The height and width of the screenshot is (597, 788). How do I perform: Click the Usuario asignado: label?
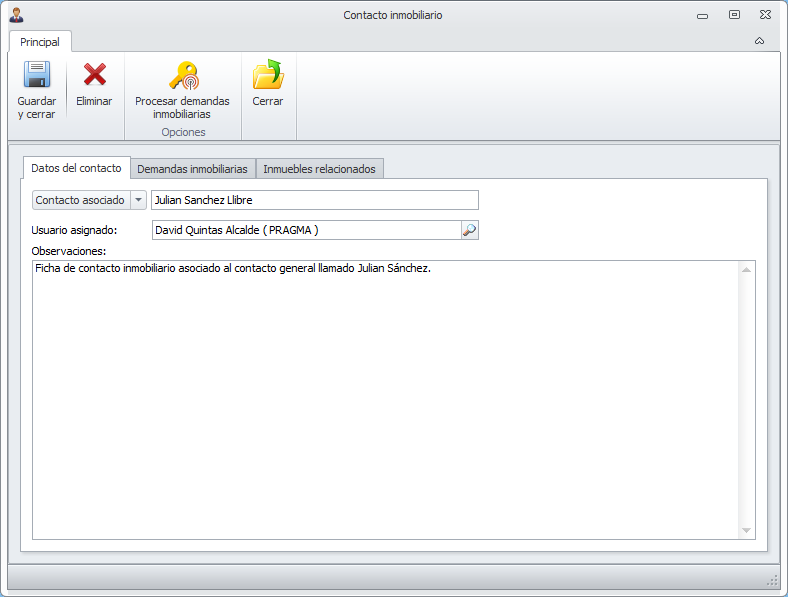click(74, 230)
